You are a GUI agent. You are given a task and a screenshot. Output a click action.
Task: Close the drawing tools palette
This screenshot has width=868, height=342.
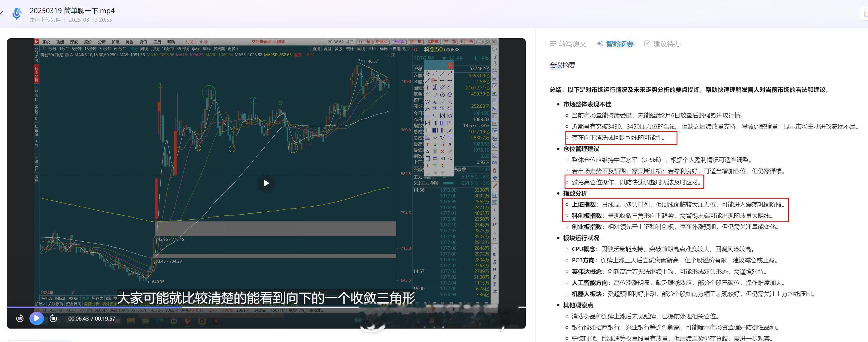(450, 66)
